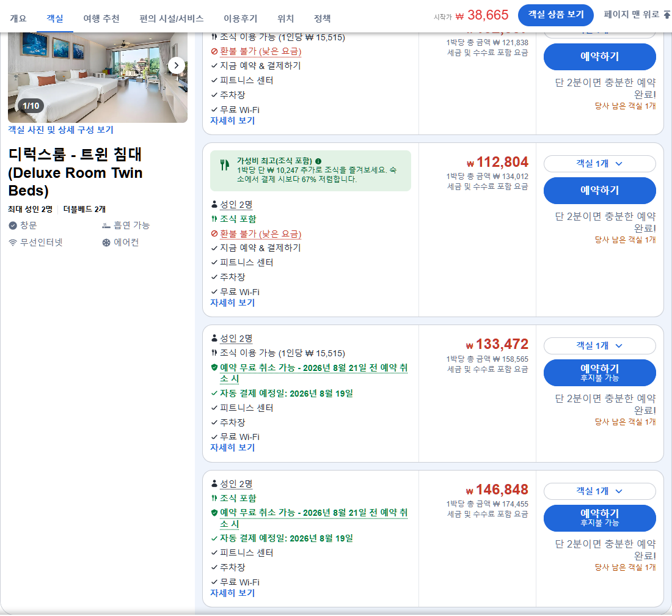Click the 창문 checkmark icon
672x616 pixels.
pyautogui.click(x=13, y=225)
